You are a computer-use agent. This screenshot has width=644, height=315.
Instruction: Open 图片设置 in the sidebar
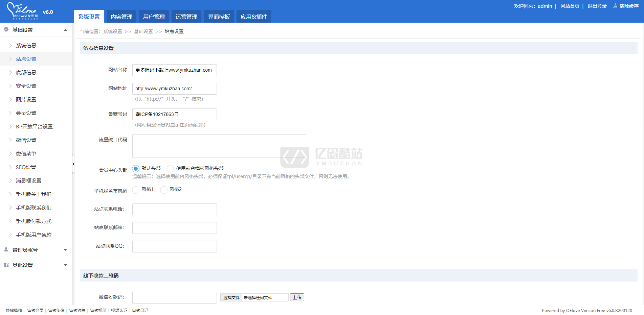(x=26, y=99)
